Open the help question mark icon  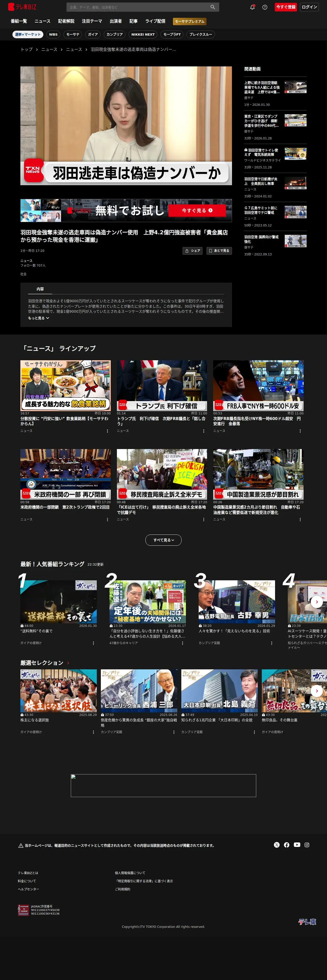tap(265, 7)
